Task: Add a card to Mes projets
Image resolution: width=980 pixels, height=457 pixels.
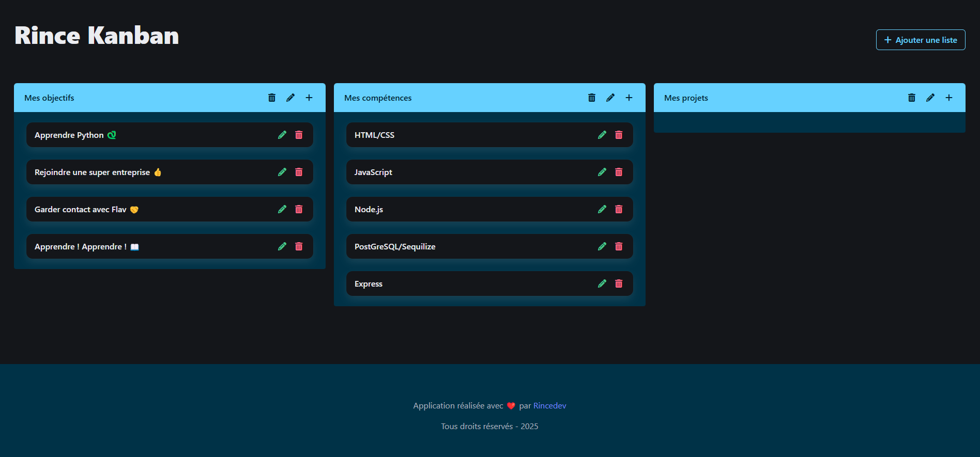Action: click(949, 98)
